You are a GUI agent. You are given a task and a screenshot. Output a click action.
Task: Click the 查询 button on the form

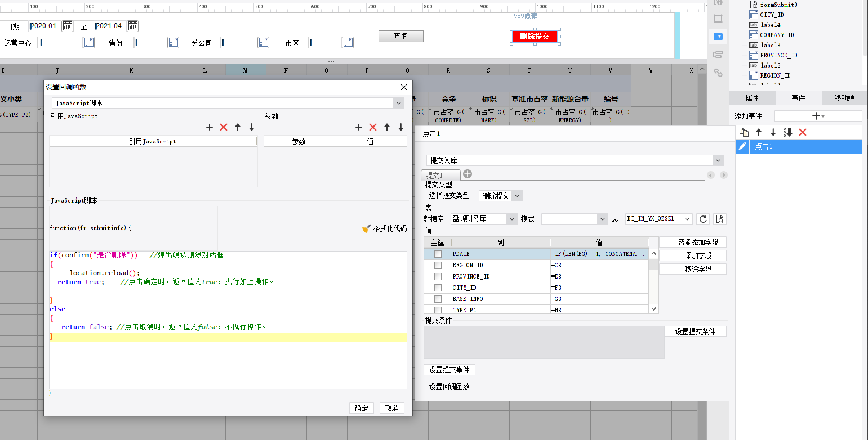click(x=400, y=36)
